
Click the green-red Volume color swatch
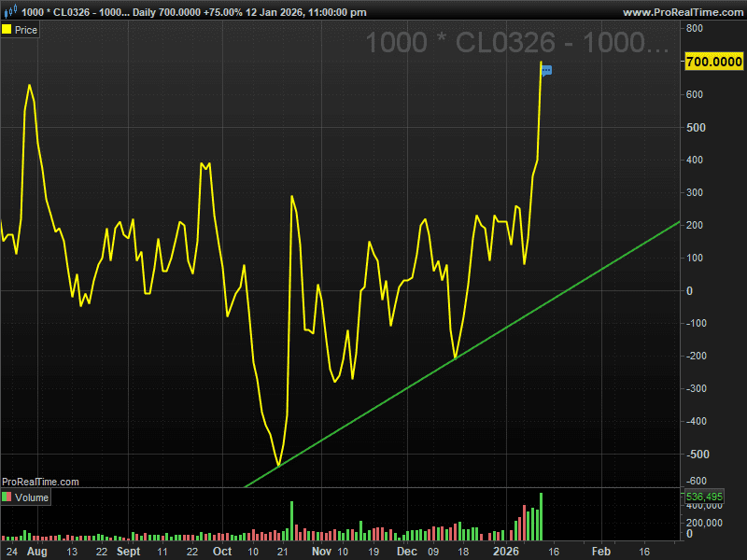[x=7, y=497]
